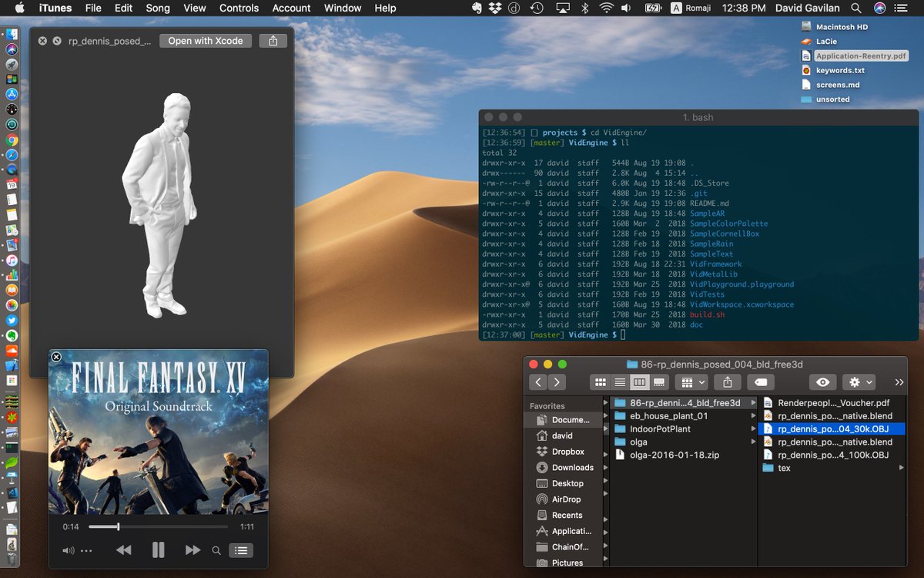Show hidden Finder toolbar items chevron
924x578 pixels.
coord(899,382)
